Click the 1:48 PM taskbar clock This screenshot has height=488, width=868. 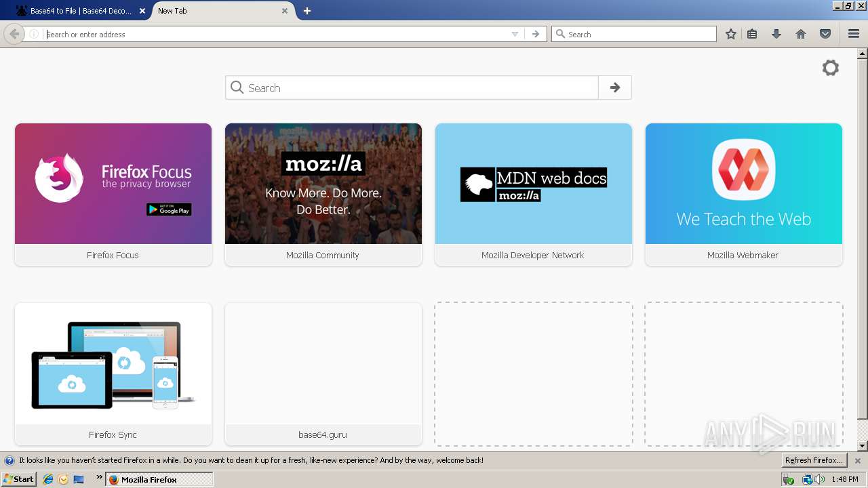(845, 479)
